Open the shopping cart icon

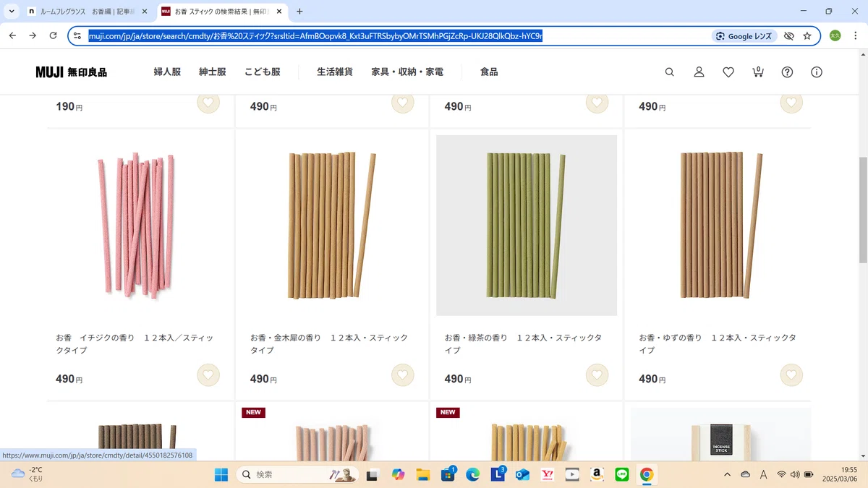(x=758, y=72)
